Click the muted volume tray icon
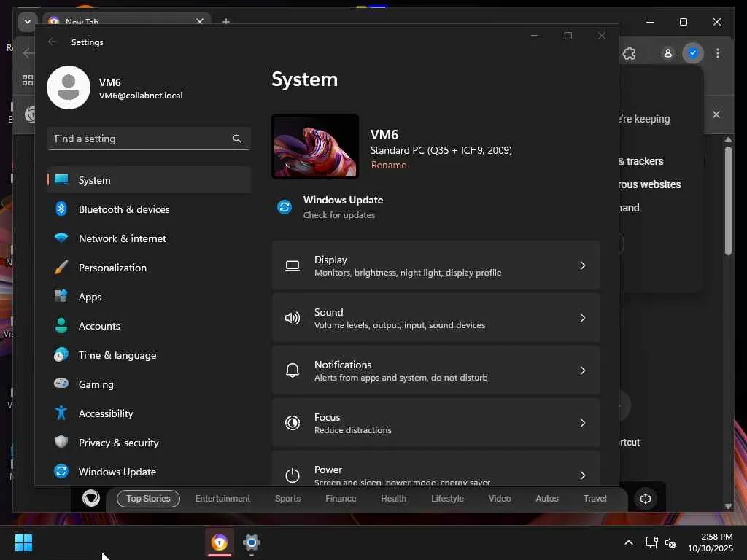Viewport: 747px width, 560px height. tap(670, 542)
